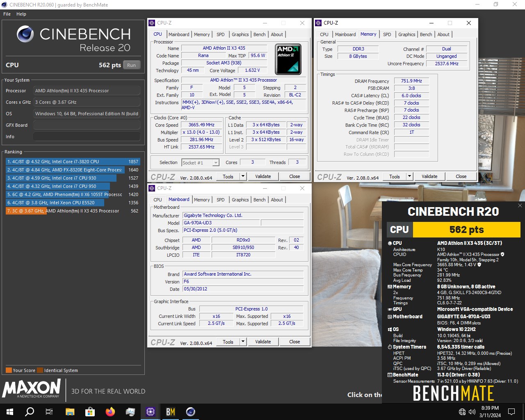Click Processor field in Your System

pos(87,91)
